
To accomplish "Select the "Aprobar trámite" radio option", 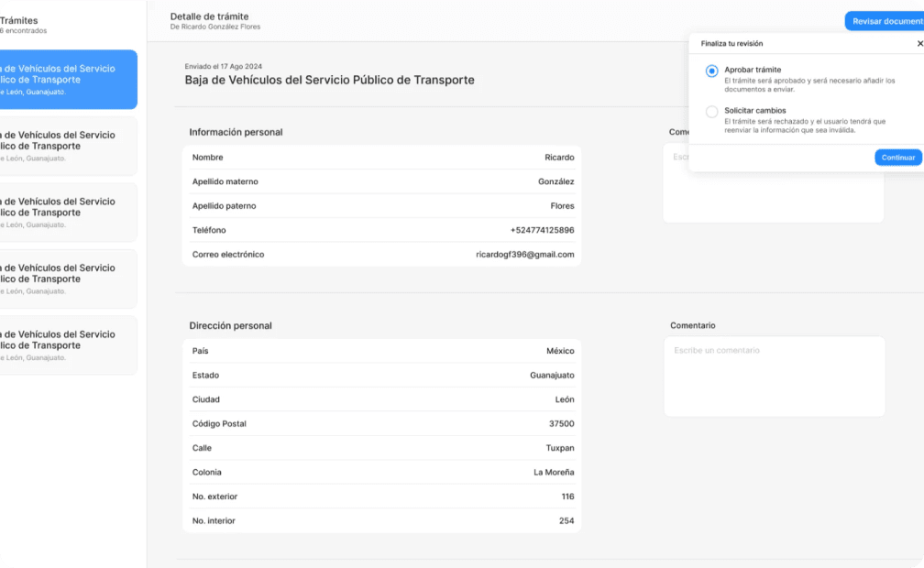I will click(712, 71).
